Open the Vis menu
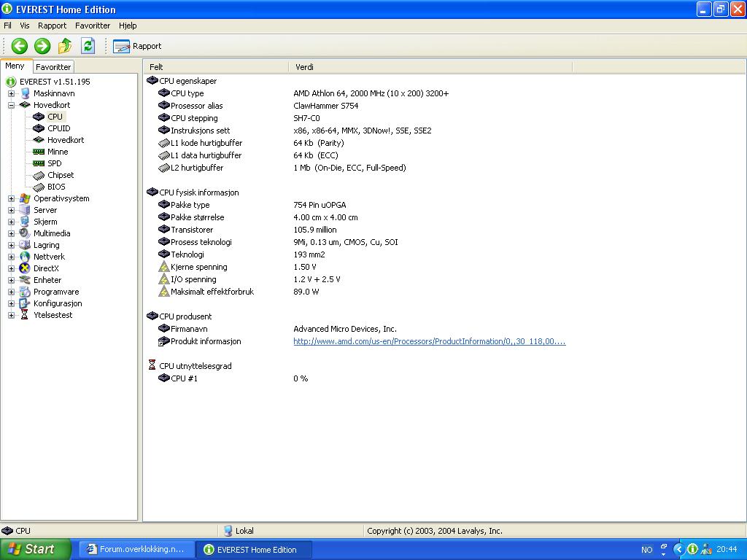Viewport: 747px width, 560px height. tap(25, 26)
